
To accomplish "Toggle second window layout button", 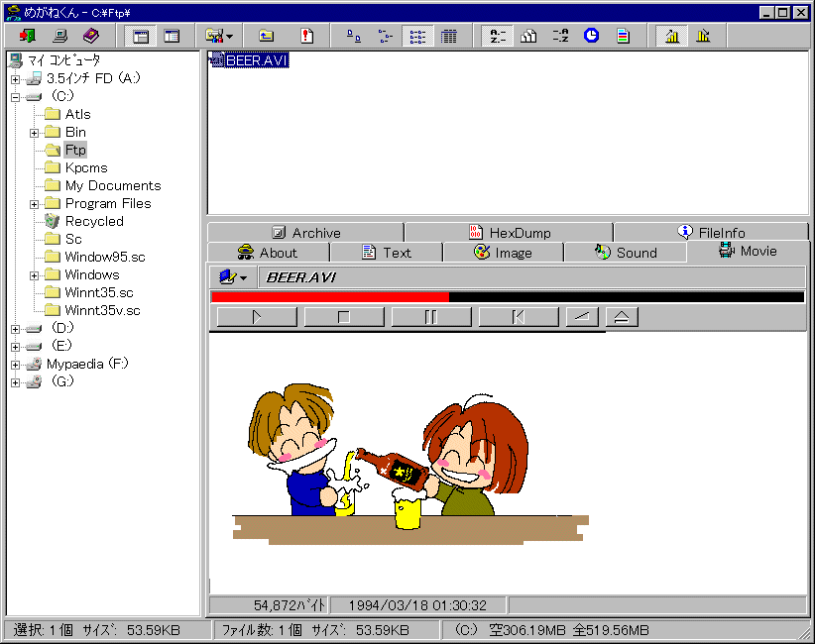I will [172, 36].
